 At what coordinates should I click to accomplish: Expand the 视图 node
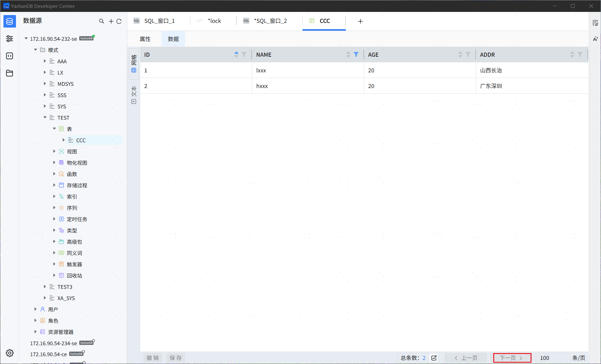54,151
